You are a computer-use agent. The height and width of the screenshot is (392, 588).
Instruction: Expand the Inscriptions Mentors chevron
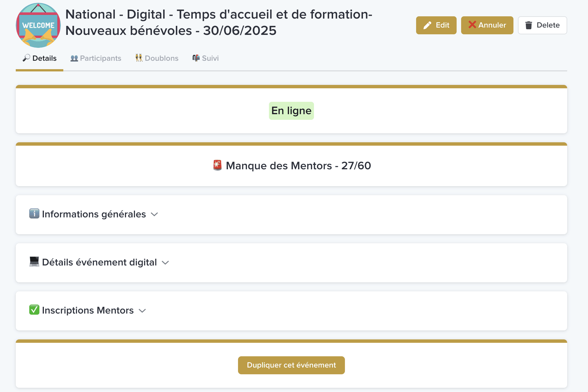pyautogui.click(x=142, y=311)
